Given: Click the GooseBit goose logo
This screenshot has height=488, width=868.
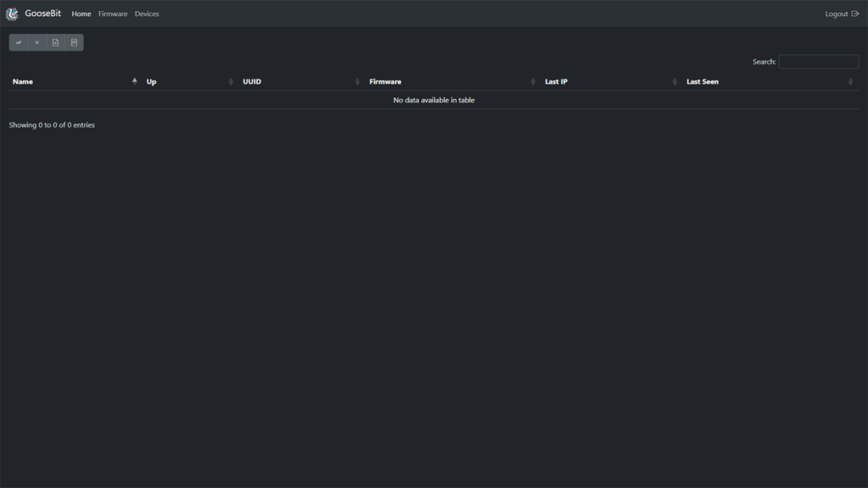Looking at the screenshot, I should coord(12,14).
